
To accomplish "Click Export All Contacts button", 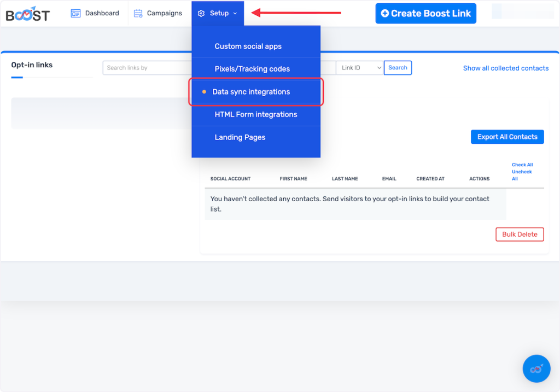I will 507,137.
